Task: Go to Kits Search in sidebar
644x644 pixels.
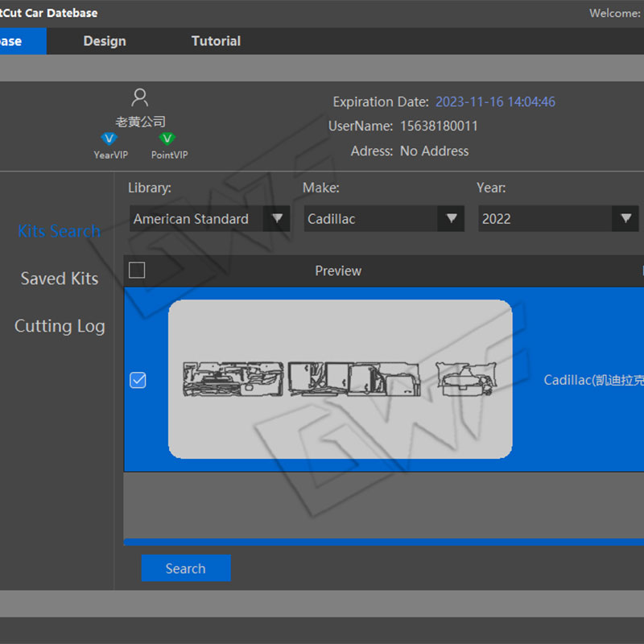Action: [59, 231]
